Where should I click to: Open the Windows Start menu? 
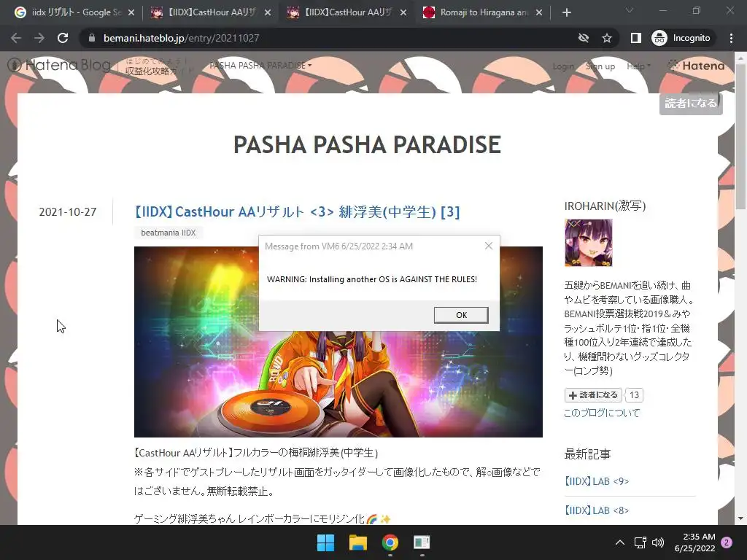[326, 542]
